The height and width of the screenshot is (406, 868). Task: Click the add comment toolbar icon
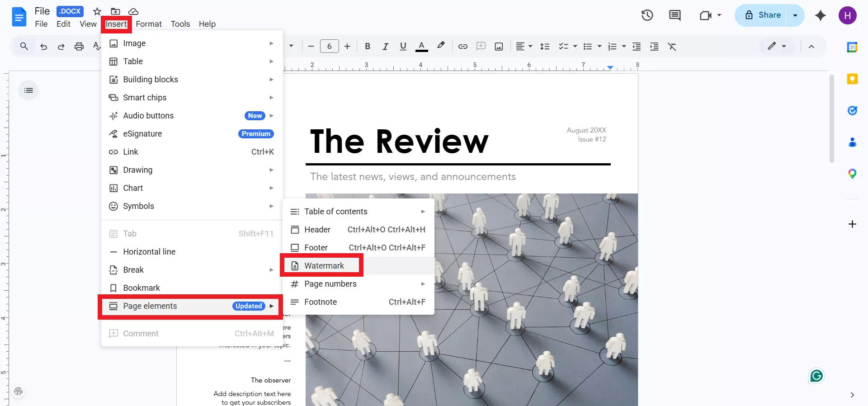click(x=481, y=46)
